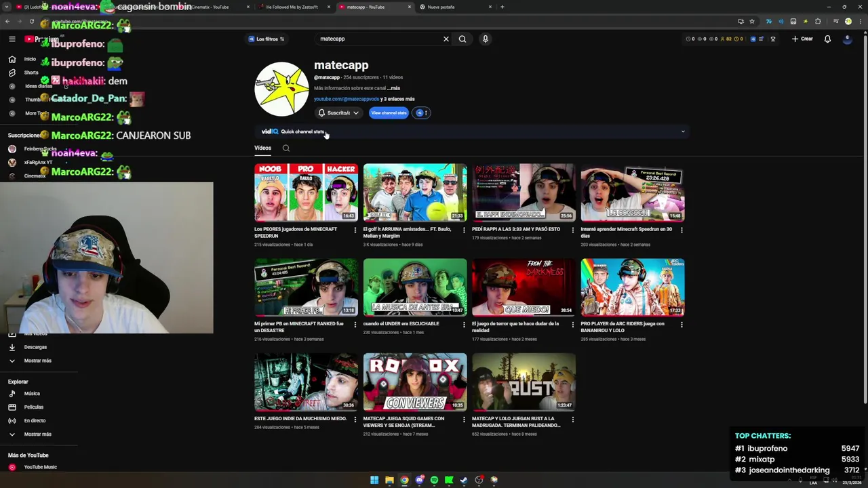Open the notifications bell in header
The image size is (868, 488).
(827, 39)
